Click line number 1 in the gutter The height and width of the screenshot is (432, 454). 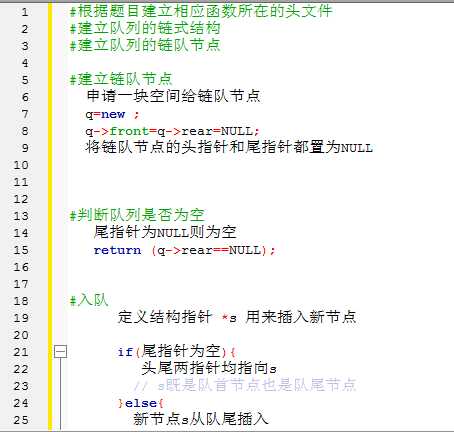click(x=25, y=12)
